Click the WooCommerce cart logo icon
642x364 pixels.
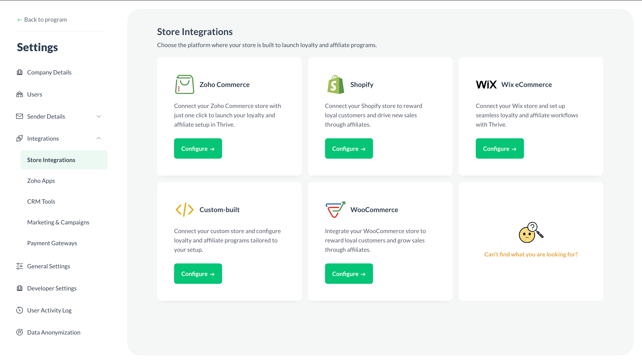(335, 210)
